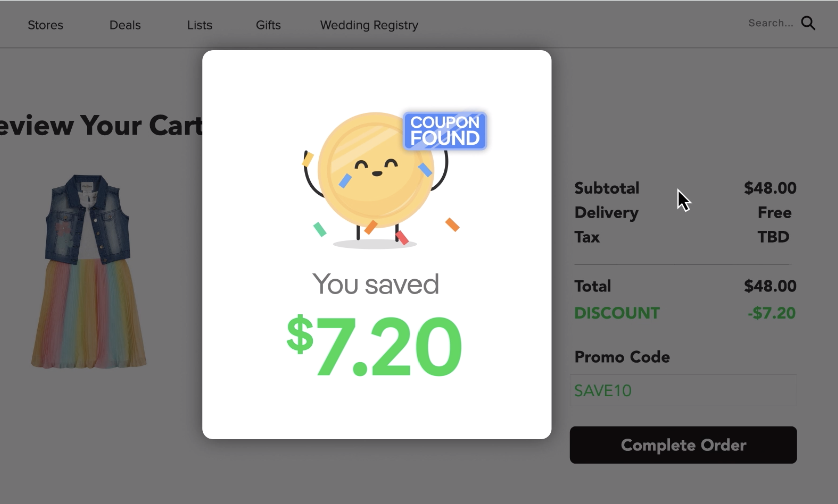The height and width of the screenshot is (504, 838).
Task: Open the Stores menu
Action: pos(45,25)
